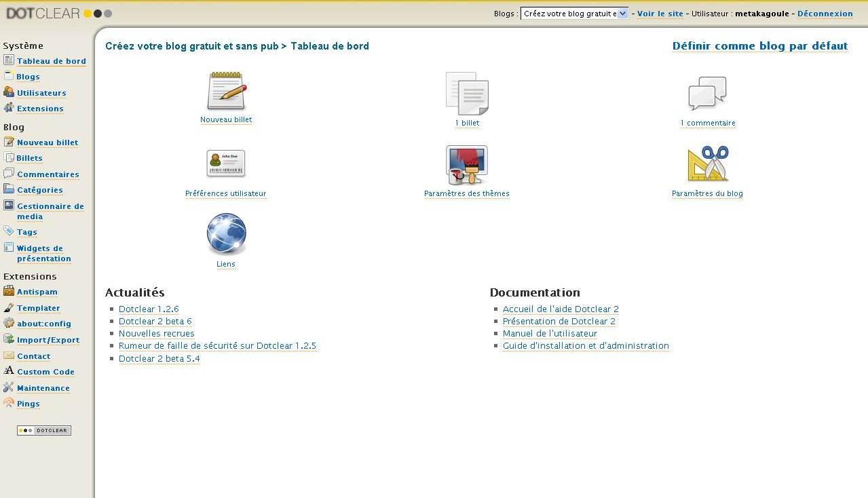Image resolution: width=868 pixels, height=498 pixels.
Task: Click the Maintenance tools icon in sidebar
Action: [x=9, y=387]
